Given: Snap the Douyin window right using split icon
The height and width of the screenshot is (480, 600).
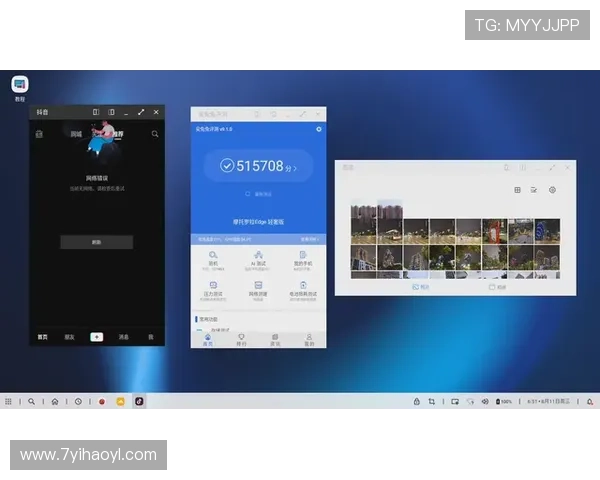Looking at the screenshot, I should tap(111, 112).
